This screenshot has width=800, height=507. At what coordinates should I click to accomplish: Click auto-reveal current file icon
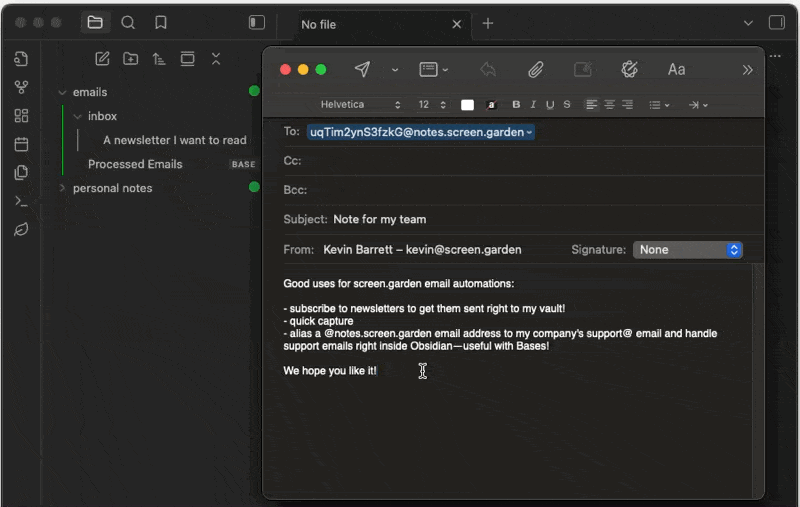(x=187, y=59)
